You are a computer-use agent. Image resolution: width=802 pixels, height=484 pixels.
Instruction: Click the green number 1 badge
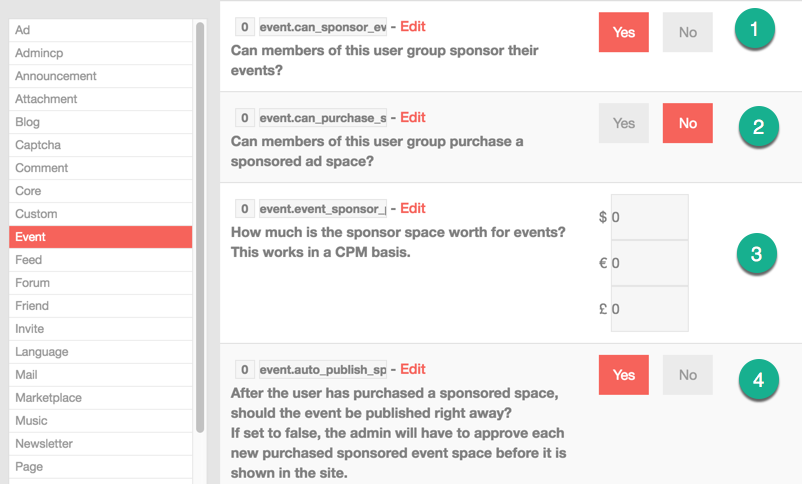754,30
